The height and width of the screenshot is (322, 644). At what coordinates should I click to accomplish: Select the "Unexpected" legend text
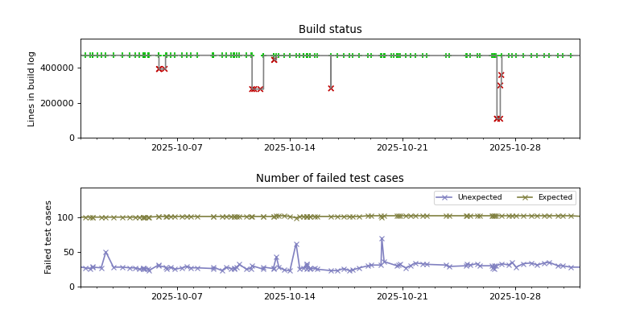(x=479, y=197)
